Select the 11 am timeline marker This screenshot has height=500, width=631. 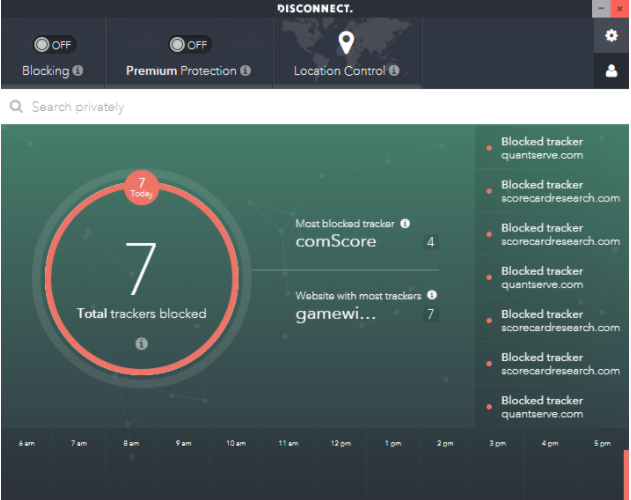tap(288, 443)
